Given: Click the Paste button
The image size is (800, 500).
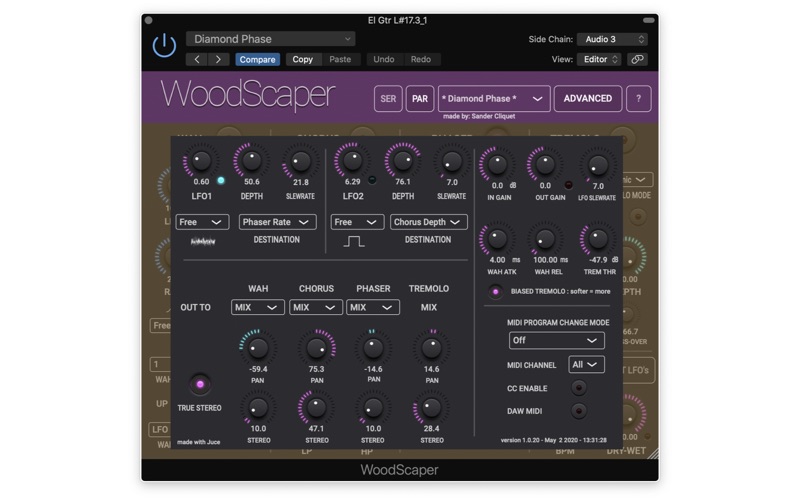Looking at the screenshot, I should pyautogui.click(x=340, y=59).
